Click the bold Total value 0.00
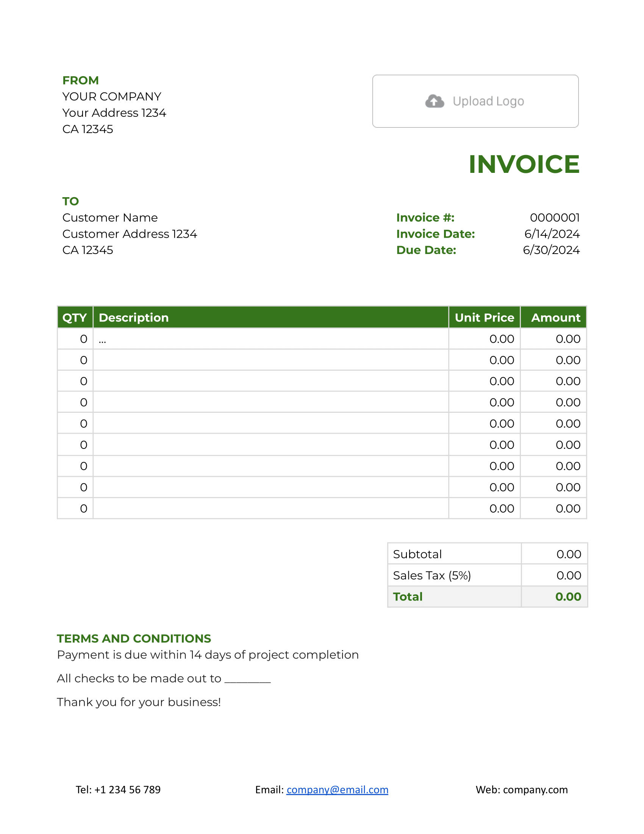This screenshot has height=834, width=644. click(568, 597)
